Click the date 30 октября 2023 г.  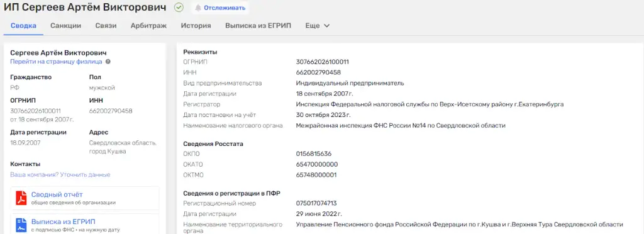pyautogui.click(x=323, y=115)
